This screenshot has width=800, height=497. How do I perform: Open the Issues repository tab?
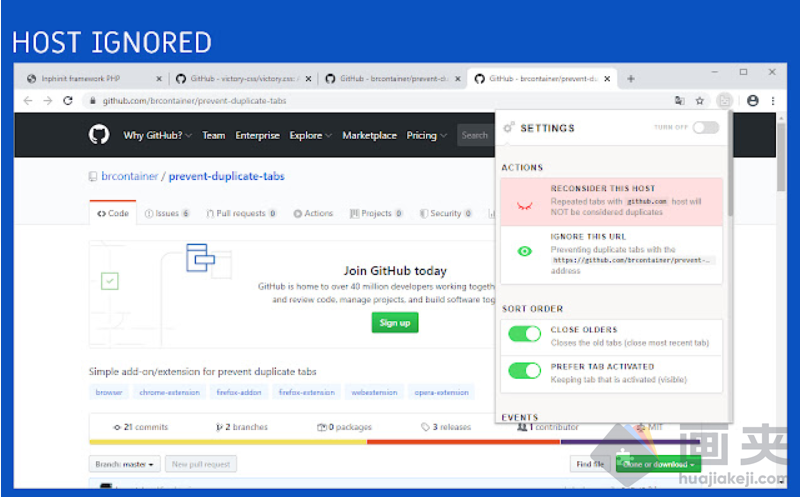[167, 213]
